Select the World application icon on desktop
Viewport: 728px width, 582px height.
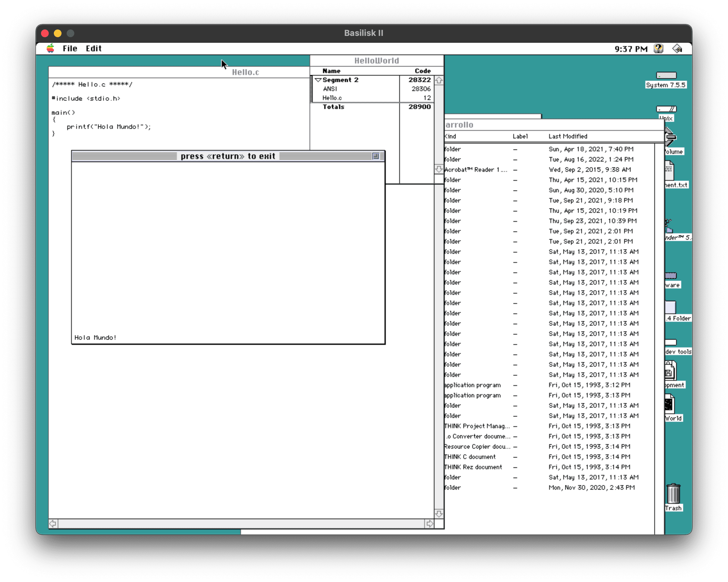(x=669, y=404)
